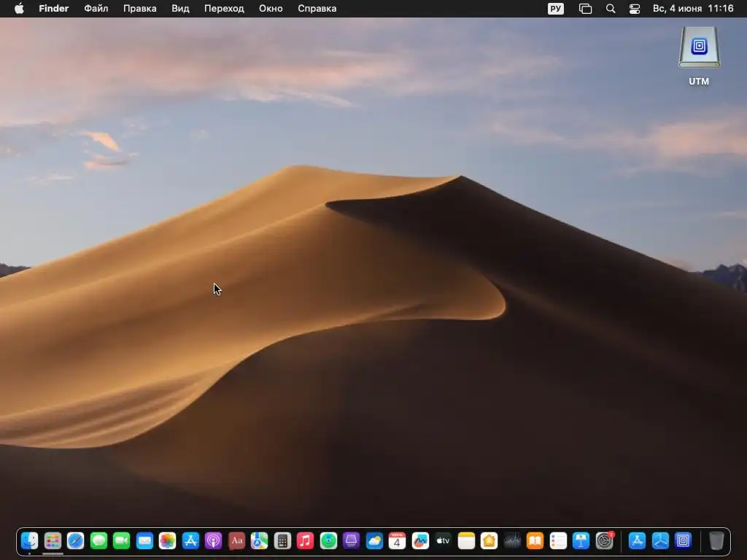The width and height of the screenshot is (747, 560).
Task: Open the Вид menu
Action: point(181,9)
